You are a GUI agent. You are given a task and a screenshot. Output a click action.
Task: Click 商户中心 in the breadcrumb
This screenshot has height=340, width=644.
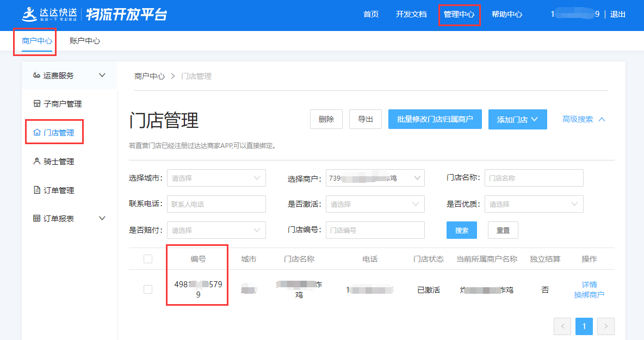click(150, 76)
